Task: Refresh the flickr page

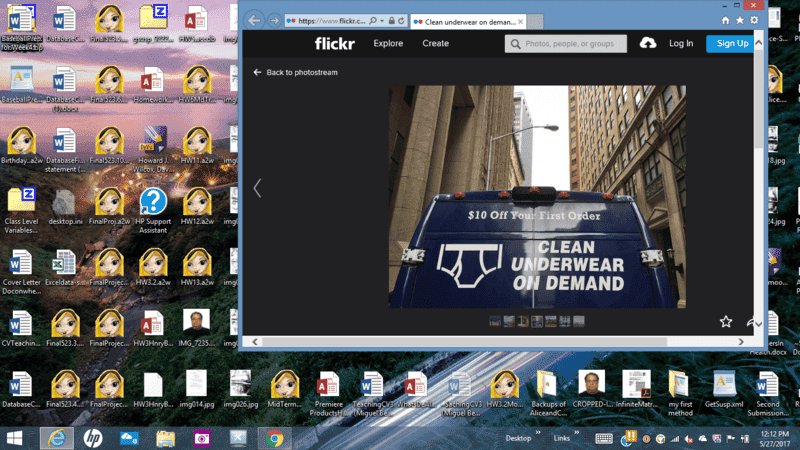Action: pyautogui.click(x=402, y=21)
